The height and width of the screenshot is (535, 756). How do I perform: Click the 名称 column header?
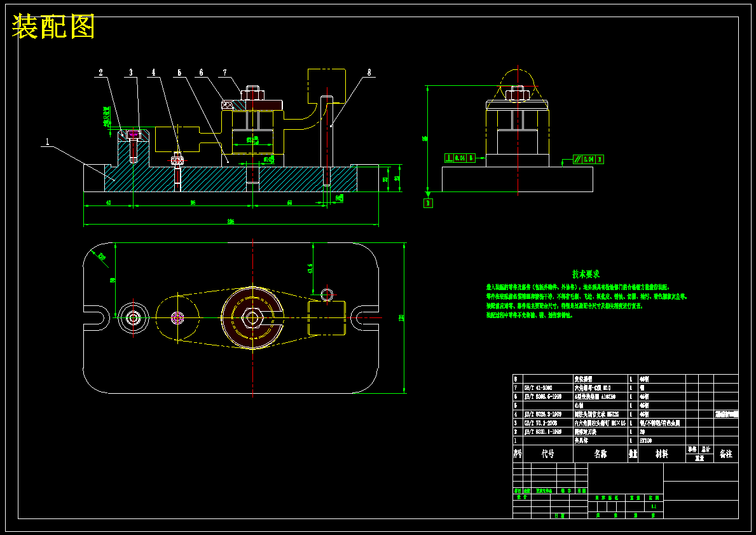tap(600, 454)
